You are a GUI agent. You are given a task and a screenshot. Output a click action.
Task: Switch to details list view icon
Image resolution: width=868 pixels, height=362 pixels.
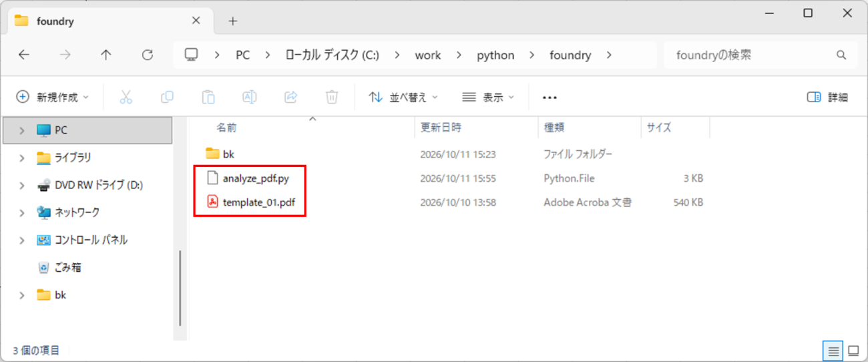point(833,351)
